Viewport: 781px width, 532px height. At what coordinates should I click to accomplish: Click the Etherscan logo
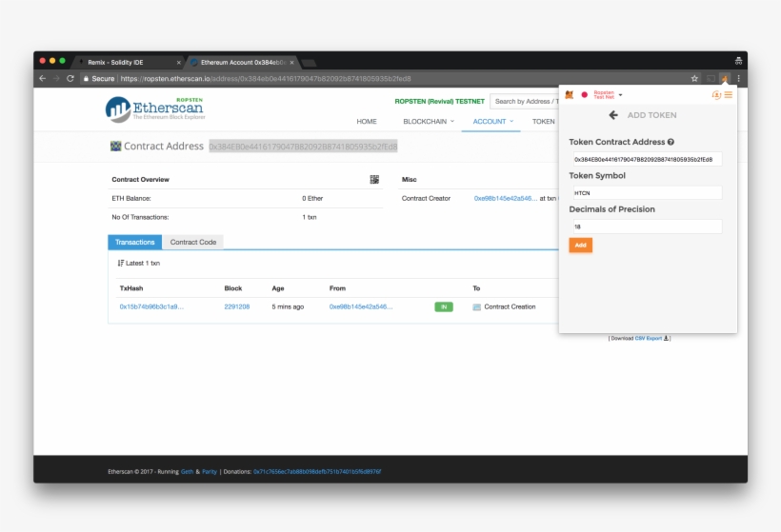154,108
